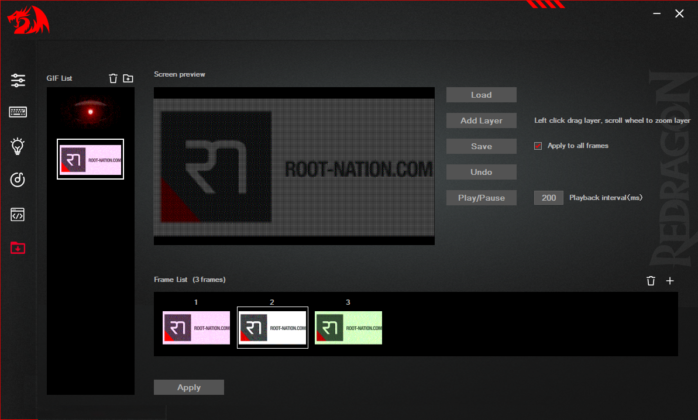Minimize the Redragon window
Viewport: 698px width, 420px height.
[657, 14]
